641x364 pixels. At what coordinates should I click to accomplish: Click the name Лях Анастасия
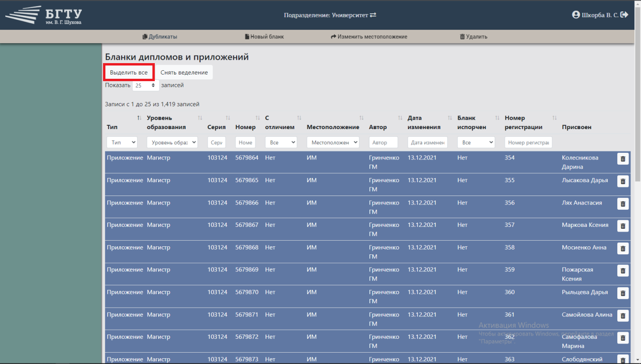click(x=582, y=203)
